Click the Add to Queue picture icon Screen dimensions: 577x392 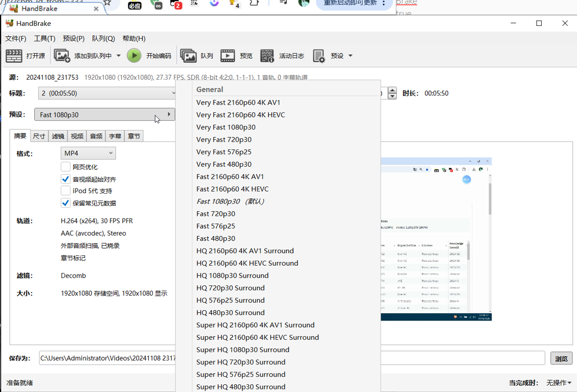[x=62, y=56]
